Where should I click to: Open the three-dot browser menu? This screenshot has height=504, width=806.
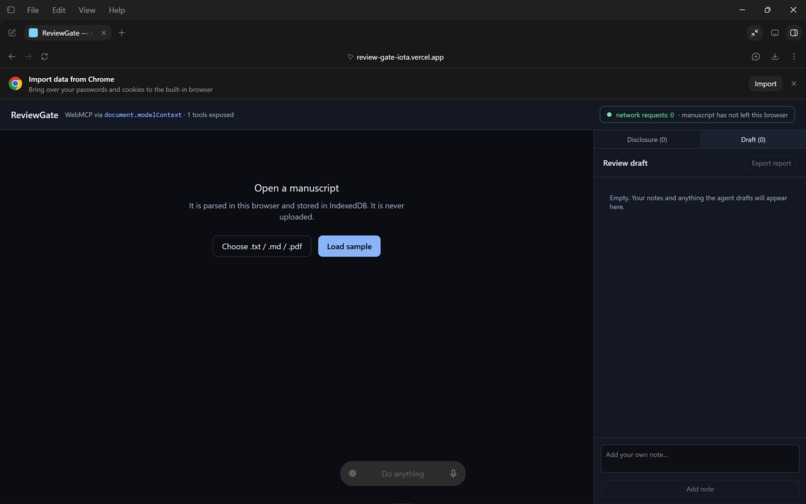(x=794, y=57)
